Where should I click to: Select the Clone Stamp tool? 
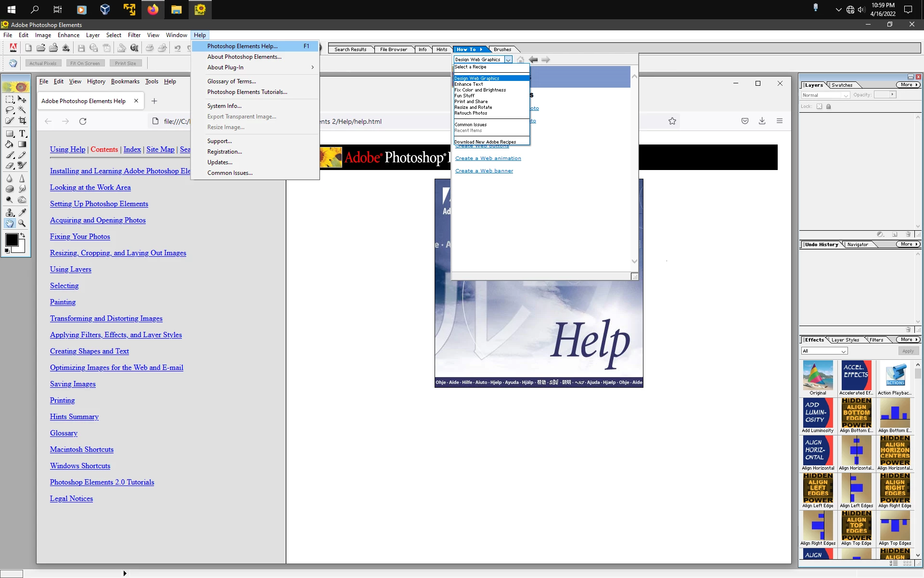[10, 212]
